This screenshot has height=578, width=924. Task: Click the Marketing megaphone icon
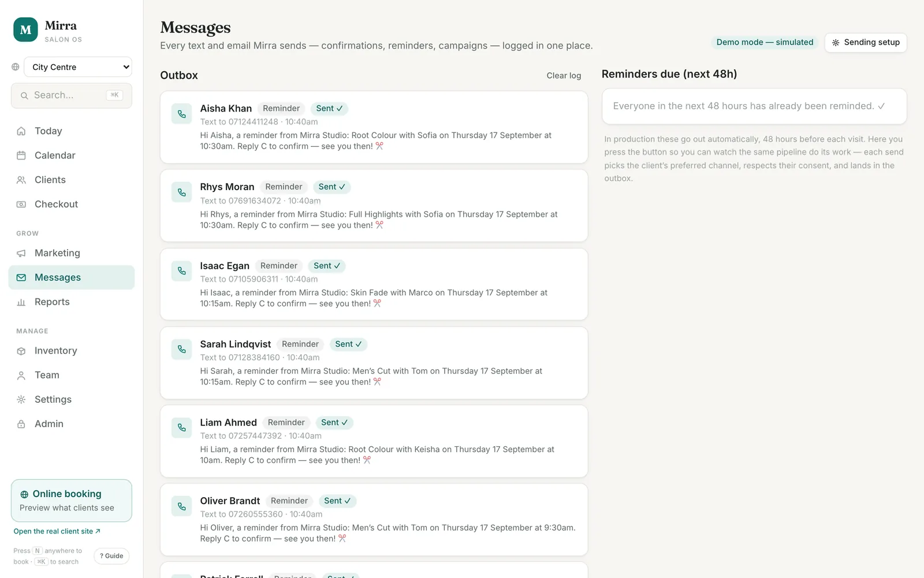click(21, 253)
